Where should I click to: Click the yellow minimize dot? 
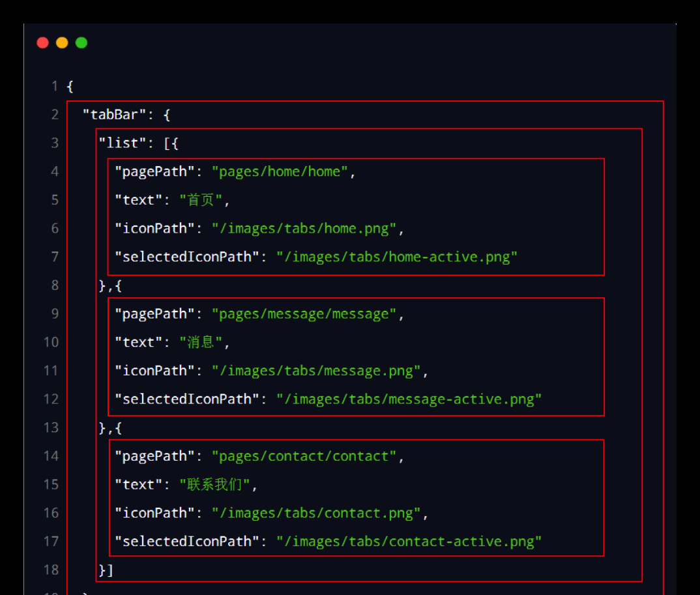62,42
